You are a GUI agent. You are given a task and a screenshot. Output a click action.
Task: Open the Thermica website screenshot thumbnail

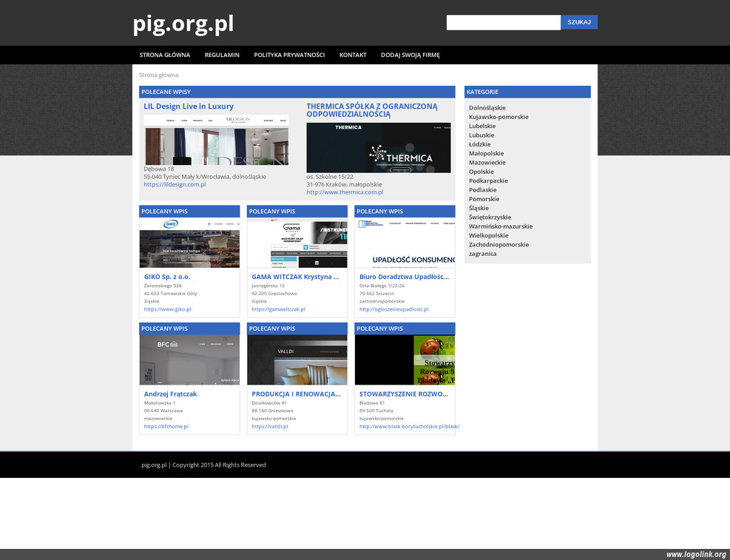tap(379, 147)
